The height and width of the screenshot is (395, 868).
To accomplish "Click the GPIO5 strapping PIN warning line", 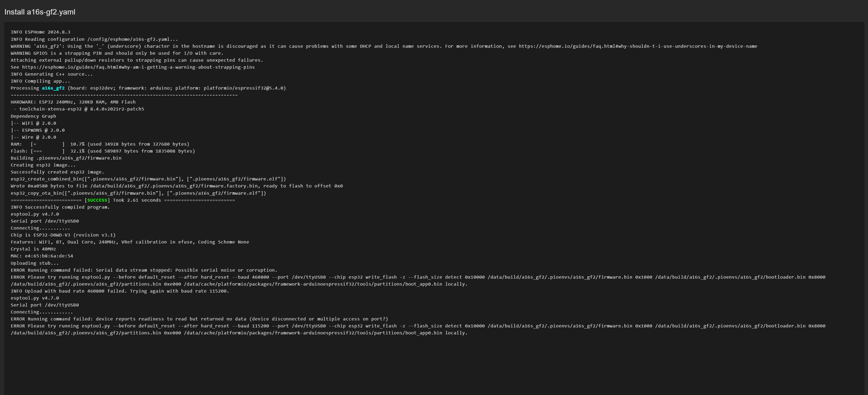I will [117, 53].
